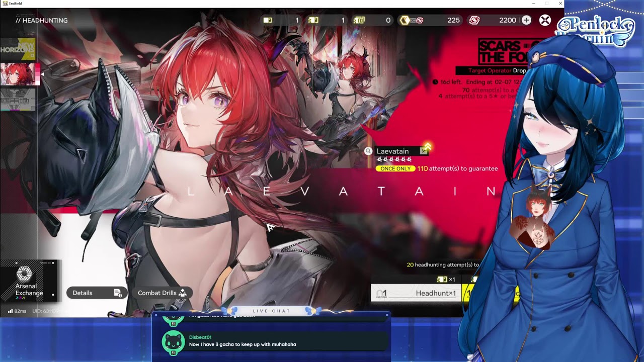Click the document icon on Details button
This screenshot has height=362, width=644.
(118, 293)
